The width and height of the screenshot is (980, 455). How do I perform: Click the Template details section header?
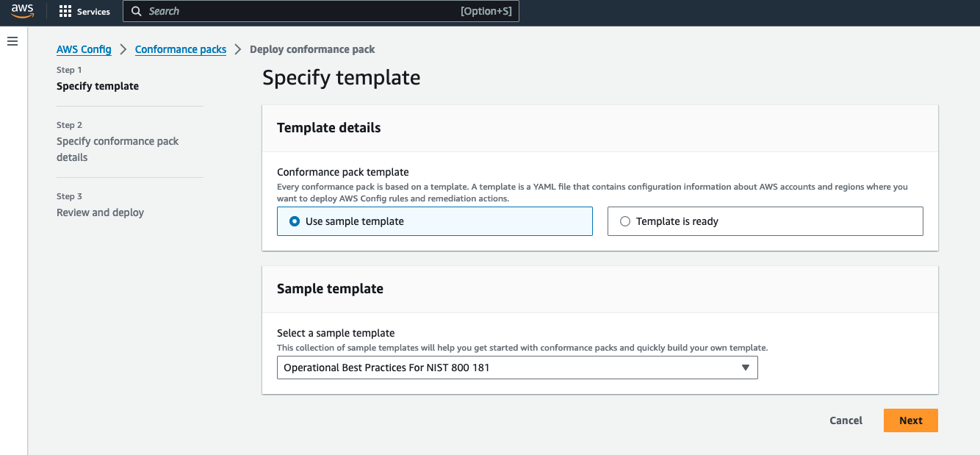[x=328, y=128]
